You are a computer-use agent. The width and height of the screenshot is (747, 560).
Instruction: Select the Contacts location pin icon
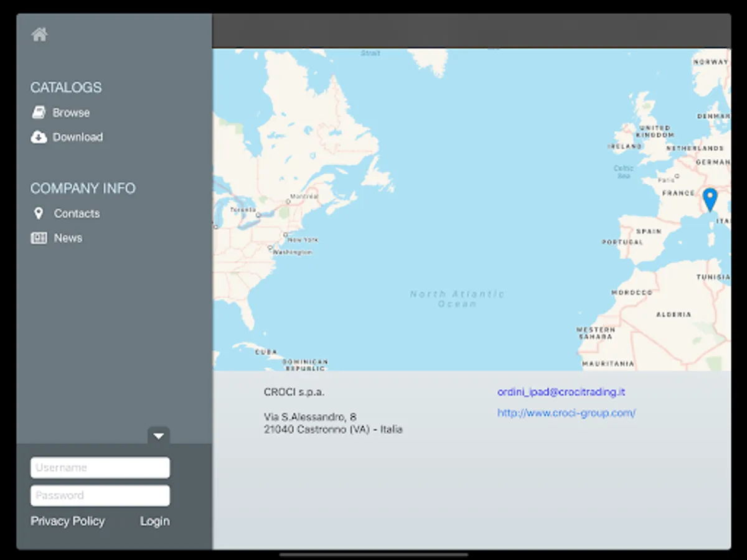tap(39, 213)
